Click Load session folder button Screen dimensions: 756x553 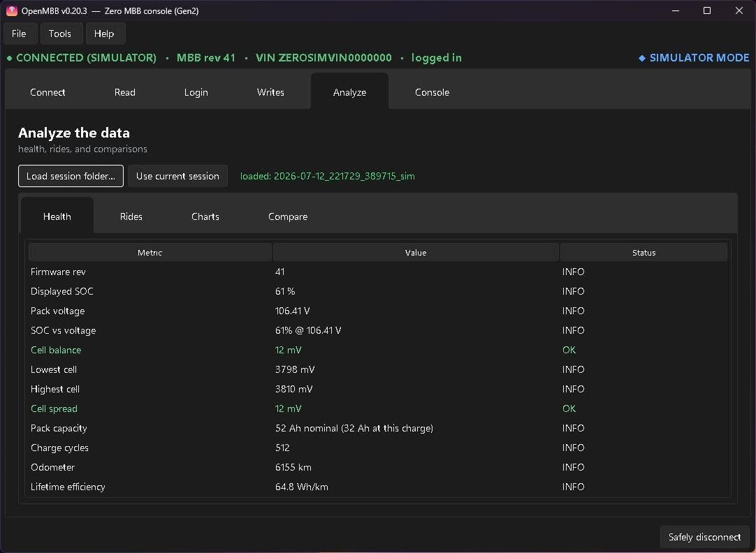pos(71,176)
